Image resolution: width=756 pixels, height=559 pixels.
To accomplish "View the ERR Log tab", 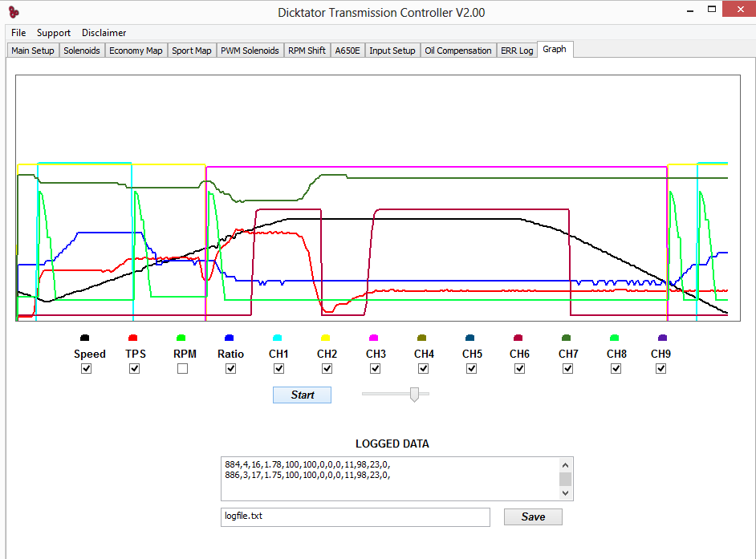I will tap(517, 51).
